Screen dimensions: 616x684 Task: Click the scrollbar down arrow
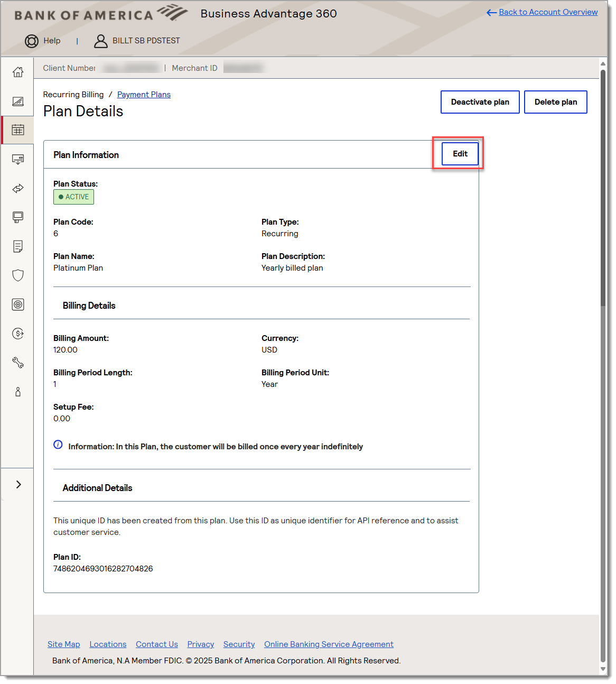tap(603, 669)
